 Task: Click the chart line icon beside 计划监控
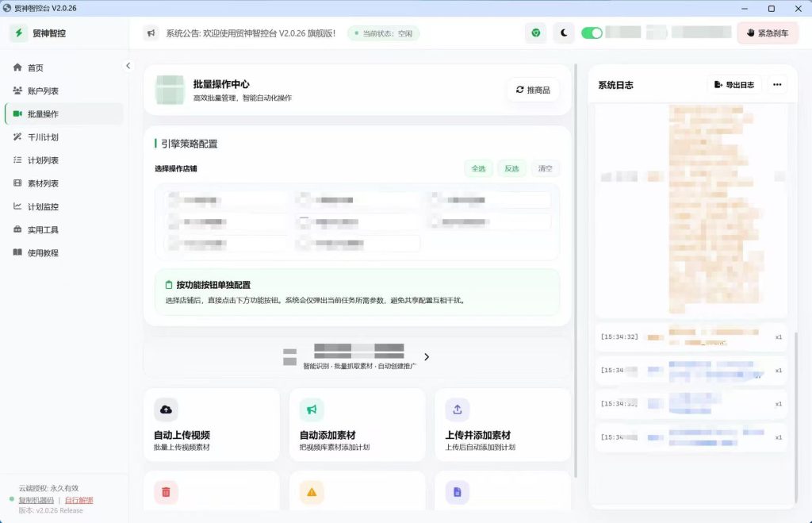17,206
